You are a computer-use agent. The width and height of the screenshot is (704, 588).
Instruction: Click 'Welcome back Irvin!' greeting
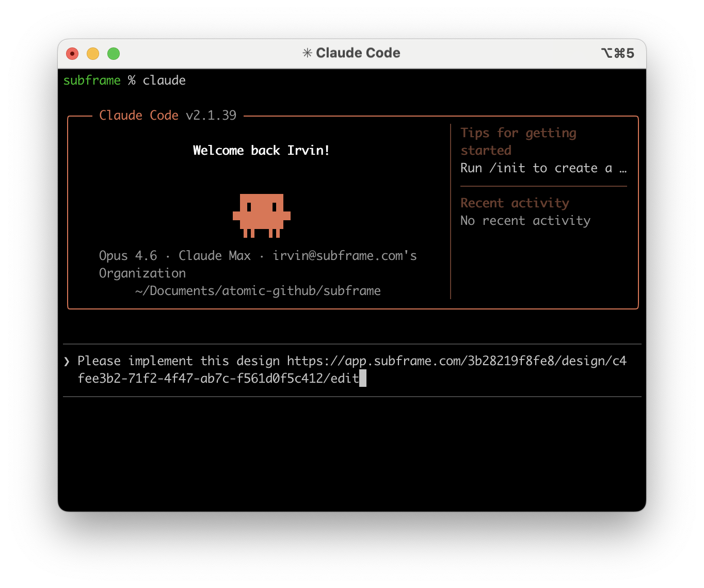pos(261,151)
